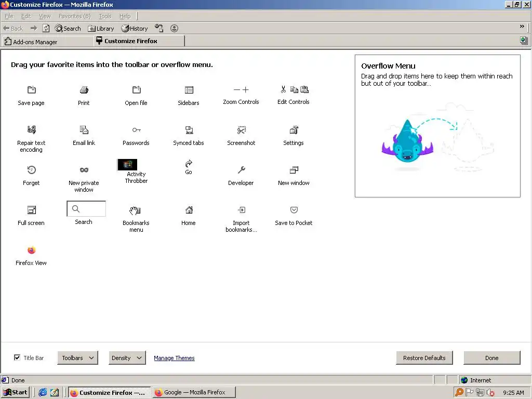Open the Favorites (B) menu
The image size is (532, 399).
(75, 16)
